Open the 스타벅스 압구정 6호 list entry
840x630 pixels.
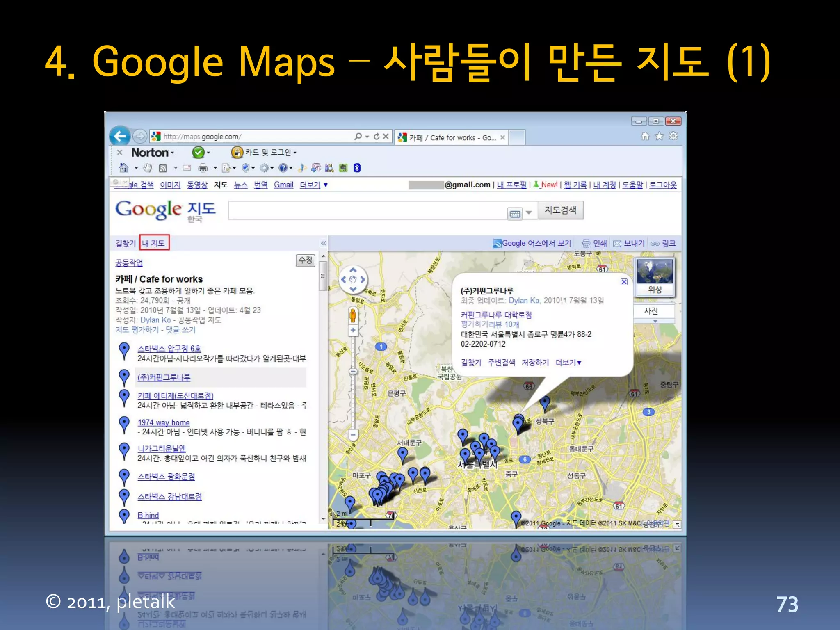169,348
